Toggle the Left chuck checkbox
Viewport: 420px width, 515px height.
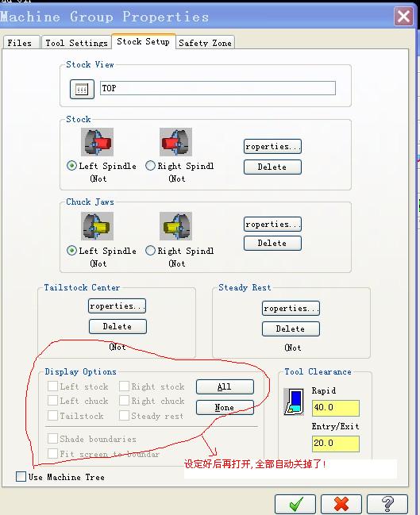[52, 401]
